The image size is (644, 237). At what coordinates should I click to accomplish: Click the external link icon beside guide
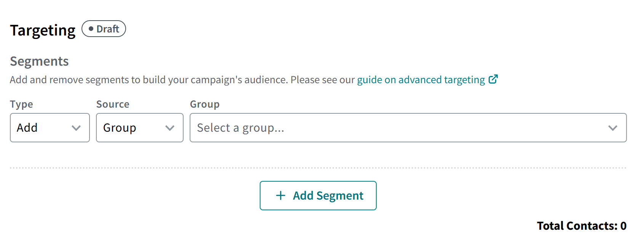click(x=493, y=79)
